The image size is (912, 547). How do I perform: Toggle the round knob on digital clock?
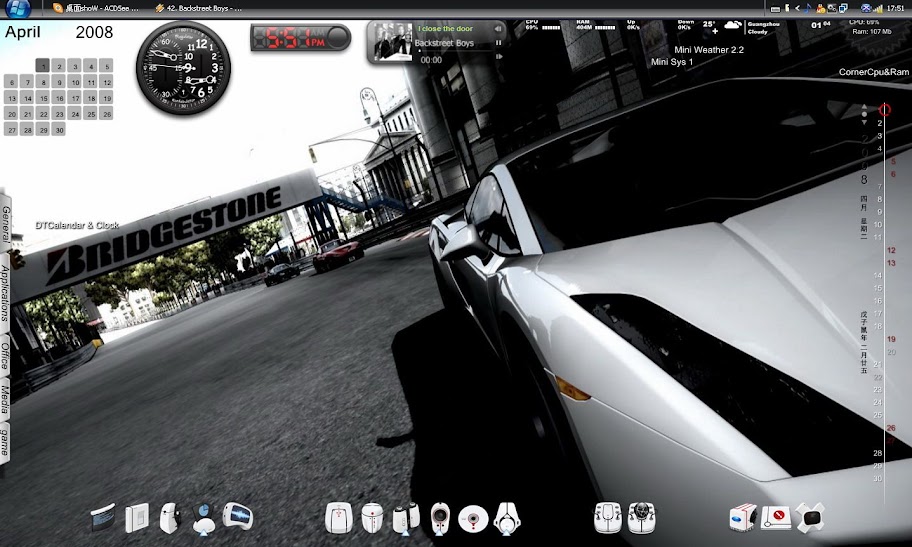point(338,39)
